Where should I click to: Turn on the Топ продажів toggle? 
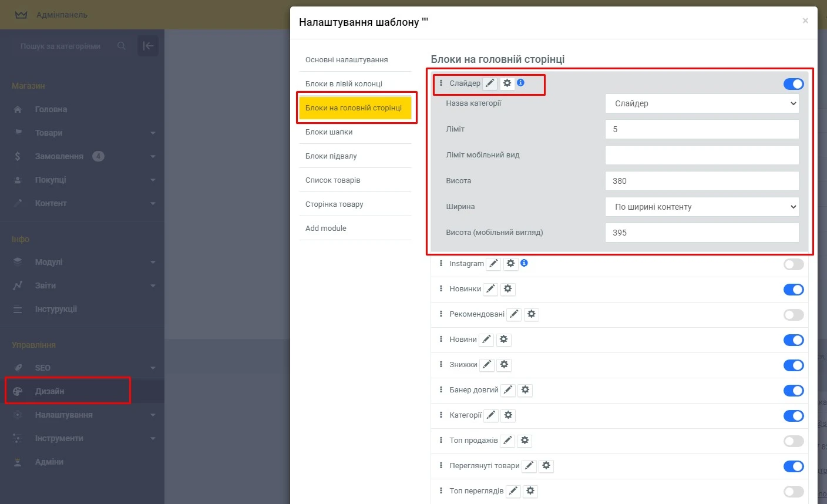click(794, 441)
